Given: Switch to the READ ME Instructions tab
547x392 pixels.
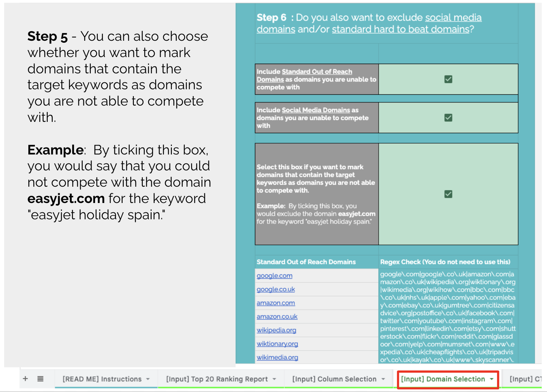Looking at the screenshot, I should 102,379.
